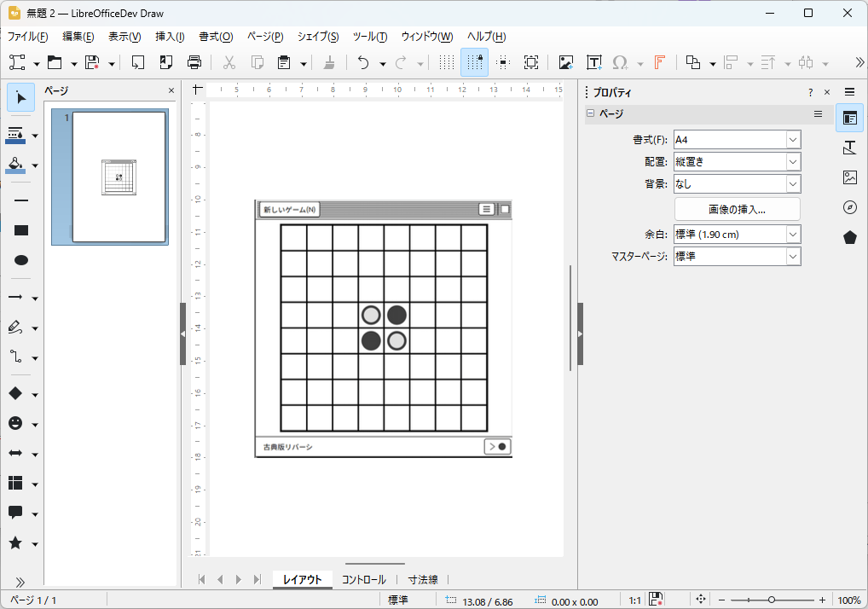
Task: Expand toolbar overflow chevron at right
Action: 859,62
